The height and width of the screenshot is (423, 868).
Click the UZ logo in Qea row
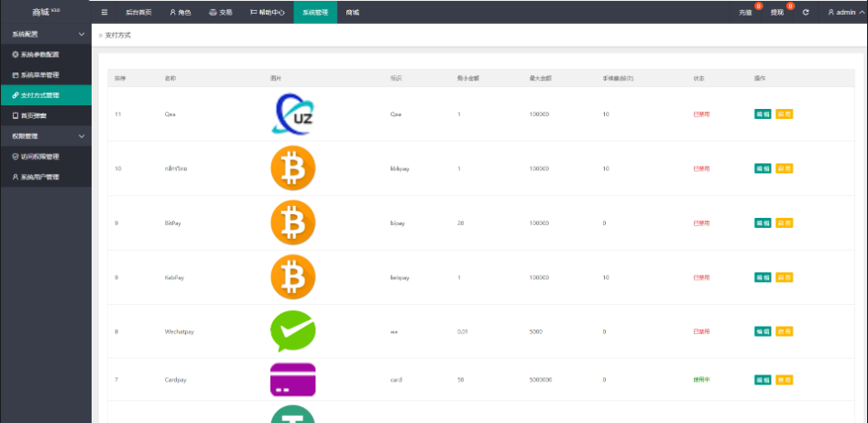click(292, 114)
